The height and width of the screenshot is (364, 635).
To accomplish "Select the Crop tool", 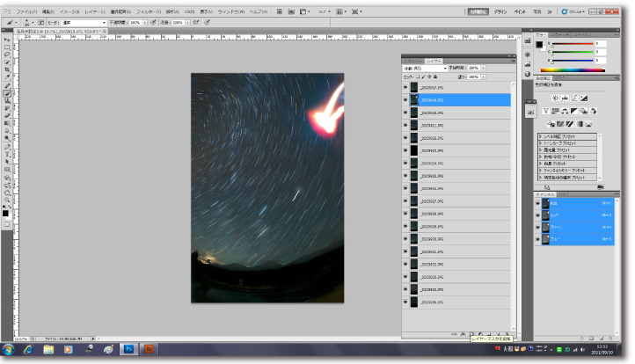I will (x=7, y=69).
